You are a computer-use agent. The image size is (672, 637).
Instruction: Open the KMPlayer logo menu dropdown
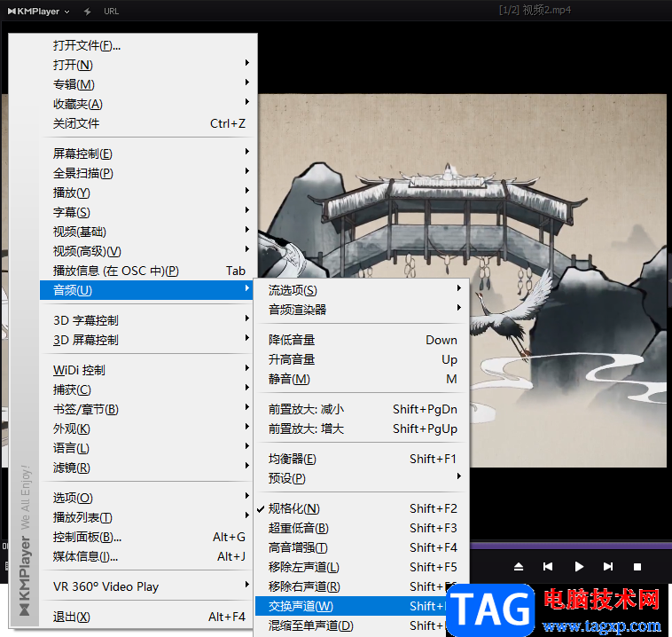tap(39, 12)
